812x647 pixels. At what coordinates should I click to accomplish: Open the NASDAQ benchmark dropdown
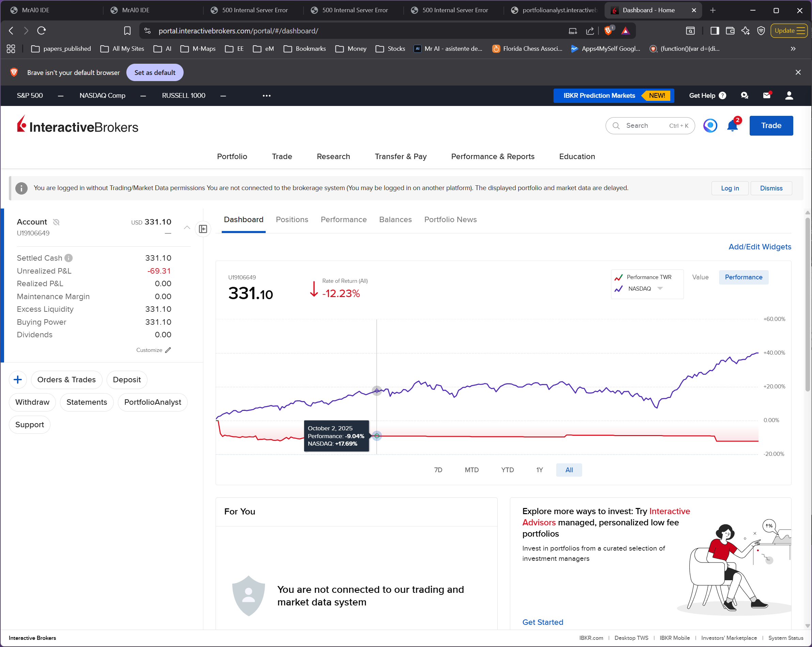[660, 288]
